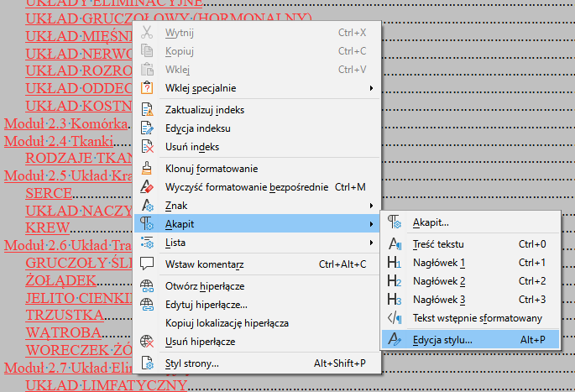Click the character settings icon beside Znak
Screen dimensions: 575x392
pos(147,206)
